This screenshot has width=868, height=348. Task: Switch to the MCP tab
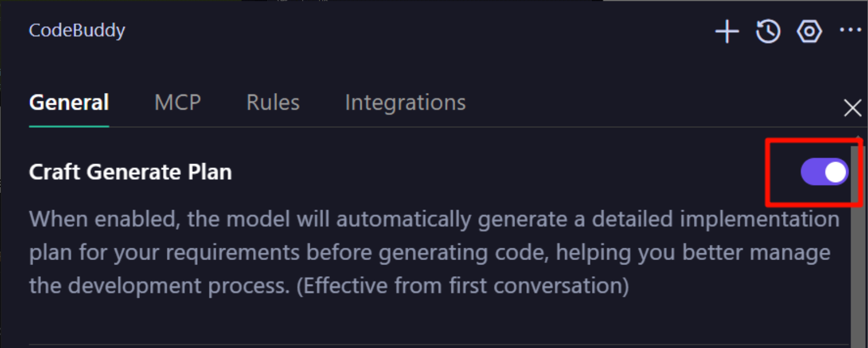178,102
